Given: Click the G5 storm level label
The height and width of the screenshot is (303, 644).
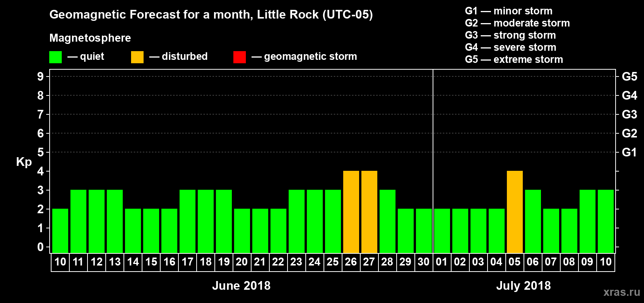Looking at the screenshot, I should (x=629, y=77).
